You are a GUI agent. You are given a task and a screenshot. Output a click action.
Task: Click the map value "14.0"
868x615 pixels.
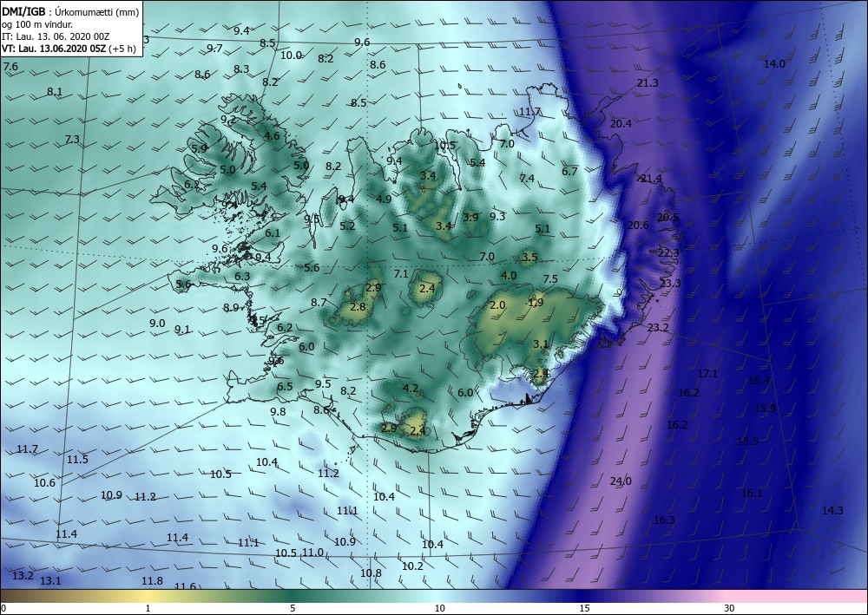(x=774, y=64)
